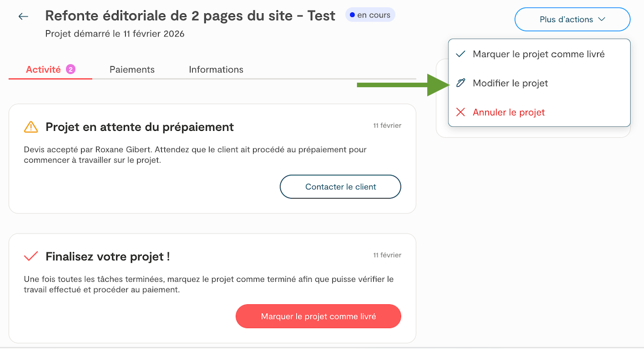Click the red X icon for Annuler le projet
Viewport: 644px width, 349px height.
461,112
